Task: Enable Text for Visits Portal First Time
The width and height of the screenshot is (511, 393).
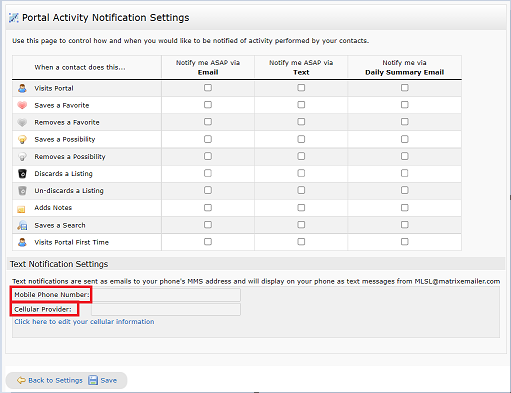Action: [301, 242]
